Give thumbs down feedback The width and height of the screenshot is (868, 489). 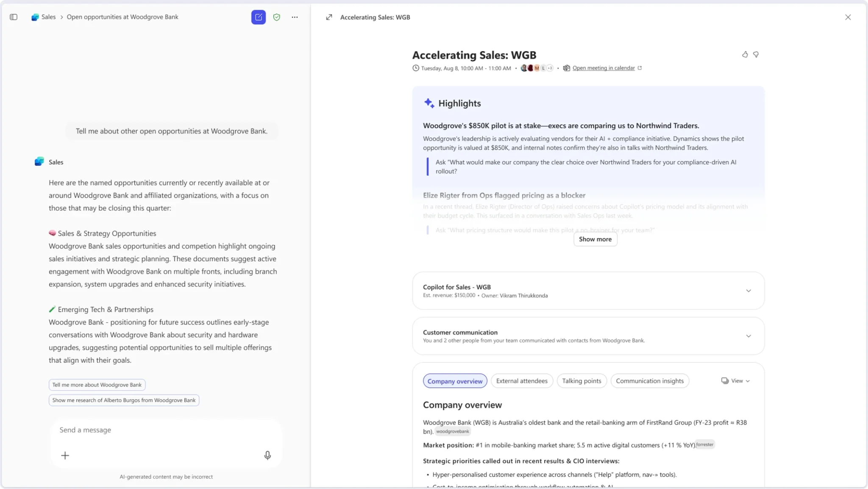[x=756, y=54]
